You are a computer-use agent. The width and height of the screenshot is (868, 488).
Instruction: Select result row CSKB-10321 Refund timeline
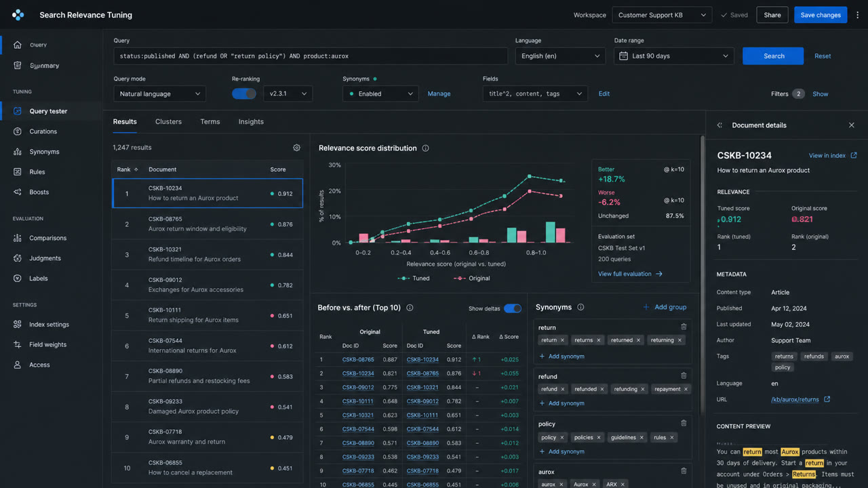208,255
